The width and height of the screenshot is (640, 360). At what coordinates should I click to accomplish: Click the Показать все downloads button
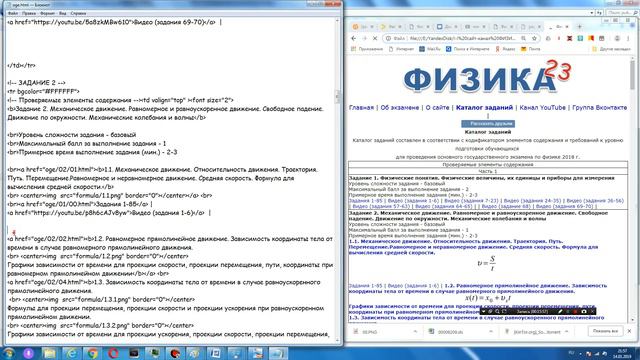tap(605, 331)
